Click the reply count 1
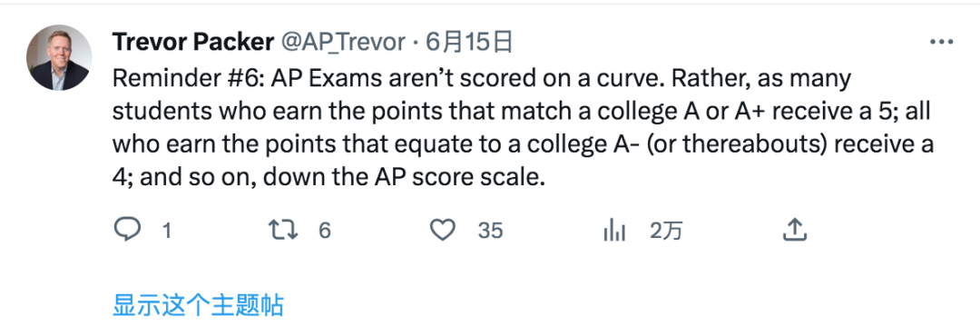980x336 pixels. point(166,231)
